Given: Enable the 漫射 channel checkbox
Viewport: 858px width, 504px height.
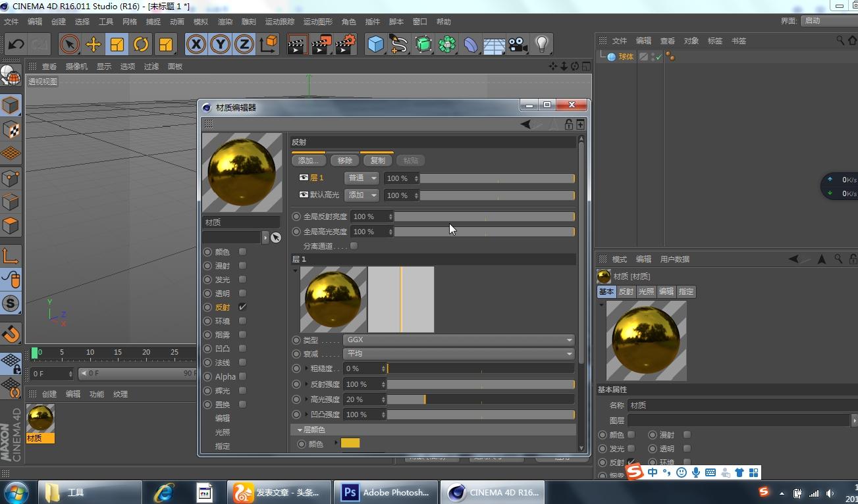Looking at the screenshot, I should coord(243,265).
